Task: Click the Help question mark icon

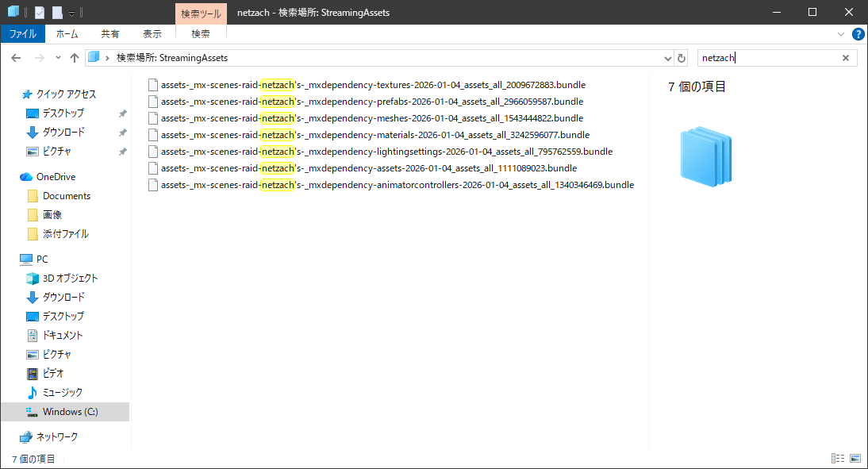Action: tap(858, 34)
